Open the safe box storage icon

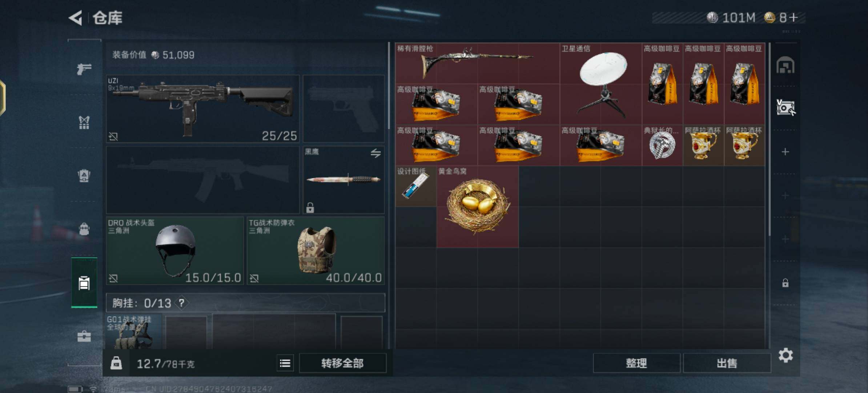(785, 108)
